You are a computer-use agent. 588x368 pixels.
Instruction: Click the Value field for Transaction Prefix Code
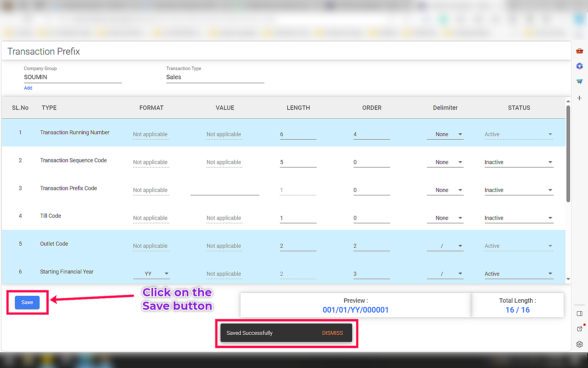coord(225,190)
